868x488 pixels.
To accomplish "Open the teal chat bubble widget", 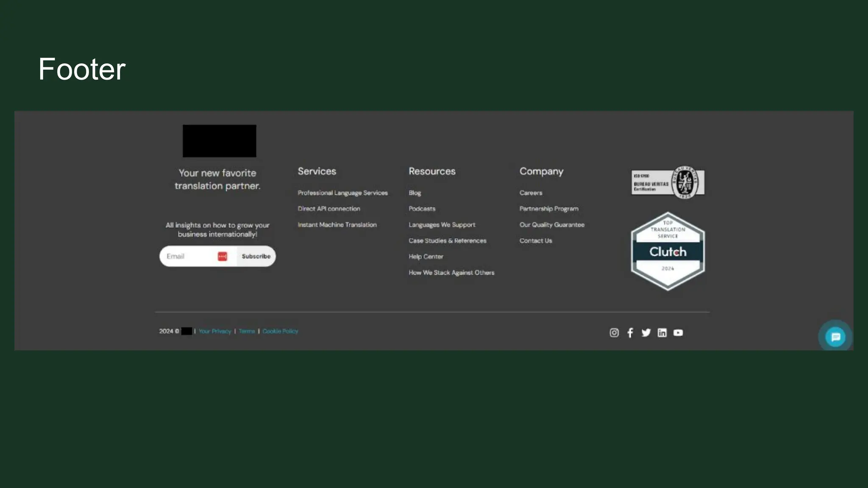I will coord(835,337).
